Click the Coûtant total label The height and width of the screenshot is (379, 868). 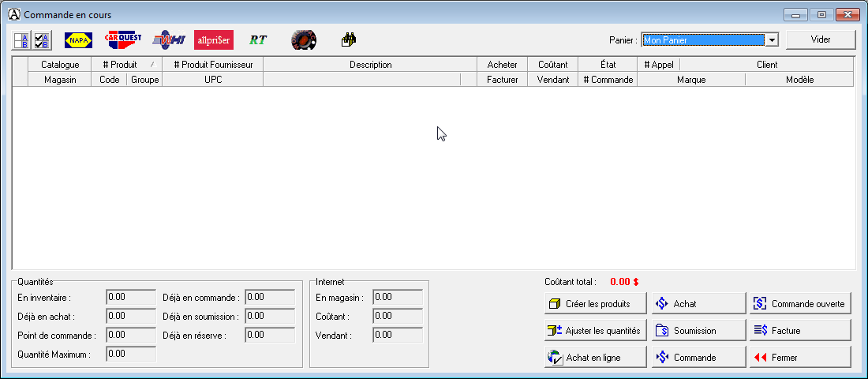571,281
